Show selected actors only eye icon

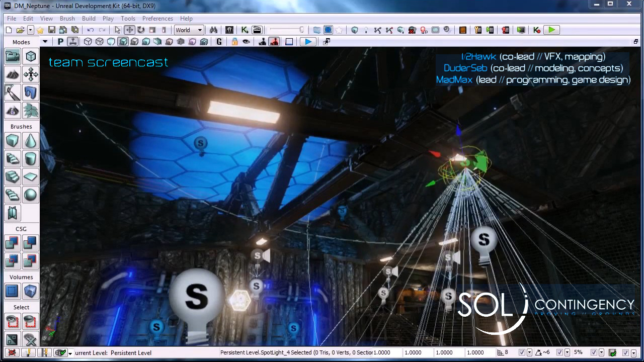tap(13, 321)
